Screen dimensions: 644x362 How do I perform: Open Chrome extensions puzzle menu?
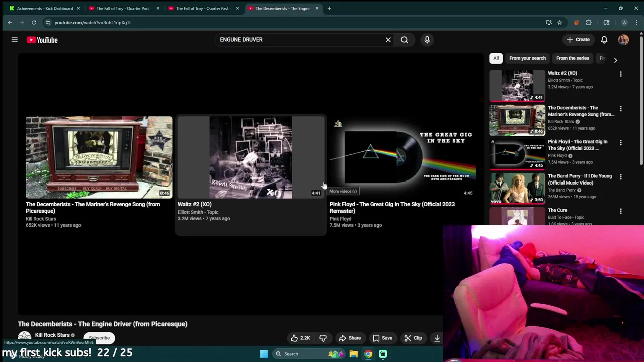tap(589, 22)
